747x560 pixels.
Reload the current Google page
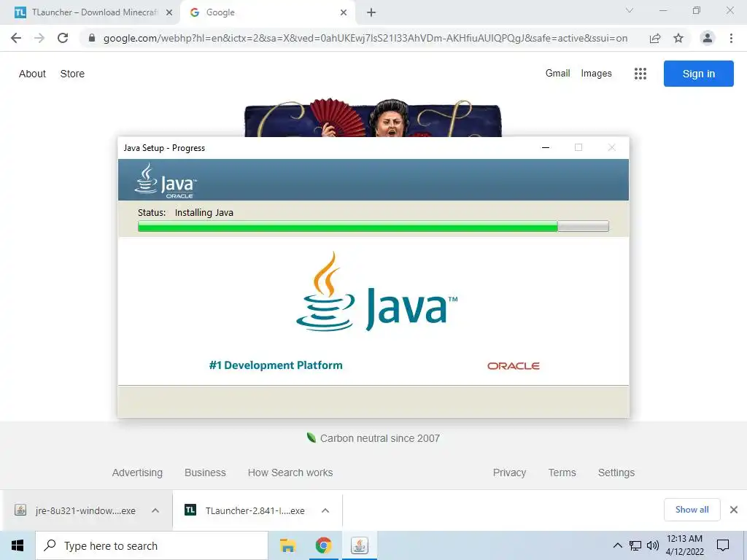tap(63, 38)
